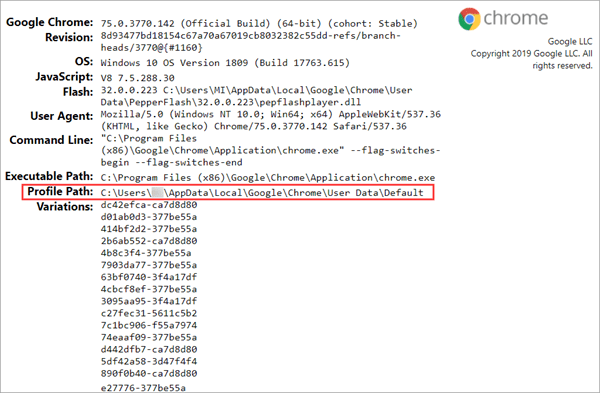Viewport: 600px width, 393px height.
Task: Select the Google Chrome version number text
Action: pyautogui.click(x=259, y=24)
